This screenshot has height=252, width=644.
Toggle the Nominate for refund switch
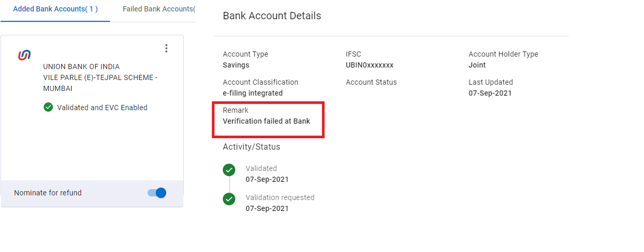(157, 193)
